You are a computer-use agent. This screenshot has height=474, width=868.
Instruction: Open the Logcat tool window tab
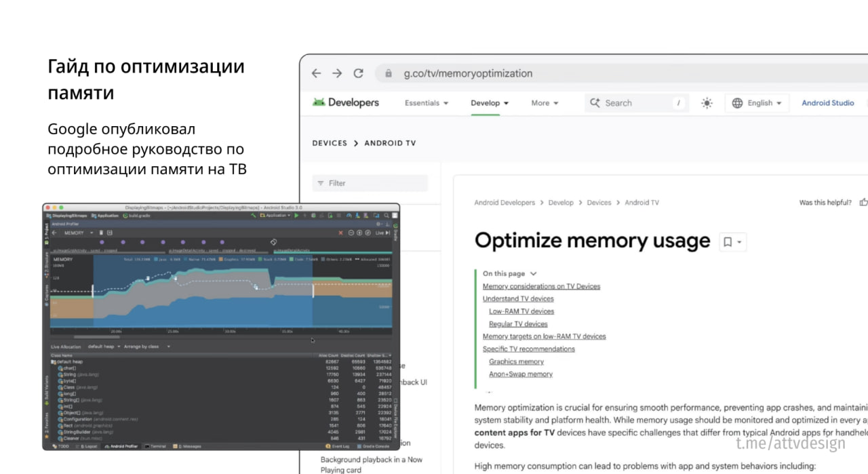coord(88,446)
